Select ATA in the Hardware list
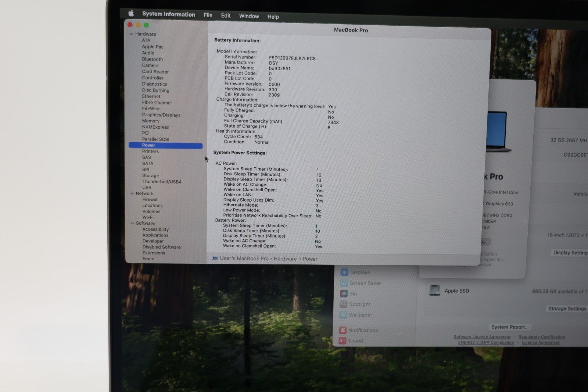This screenshot has width=588, height=392. (146, 40)
